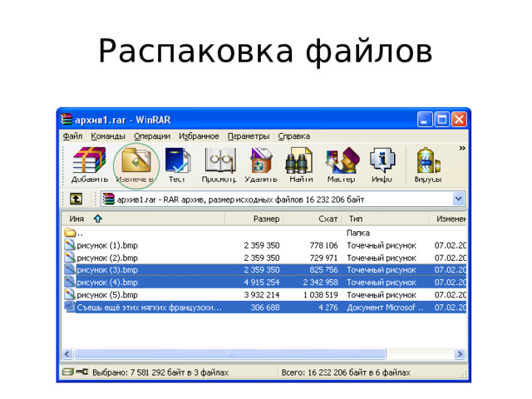Select file рисунок (1).bmp
Image resolution: width=532 pixels, height=399 pixels.
coord(264,245)
